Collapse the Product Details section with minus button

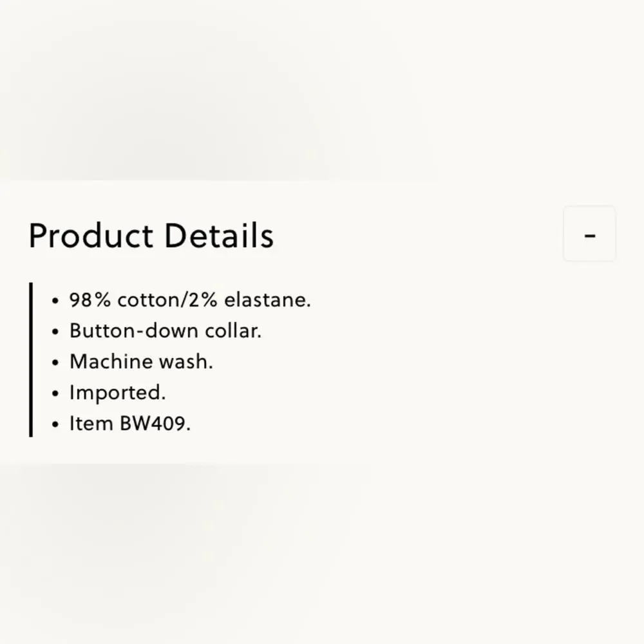(589, 234)
